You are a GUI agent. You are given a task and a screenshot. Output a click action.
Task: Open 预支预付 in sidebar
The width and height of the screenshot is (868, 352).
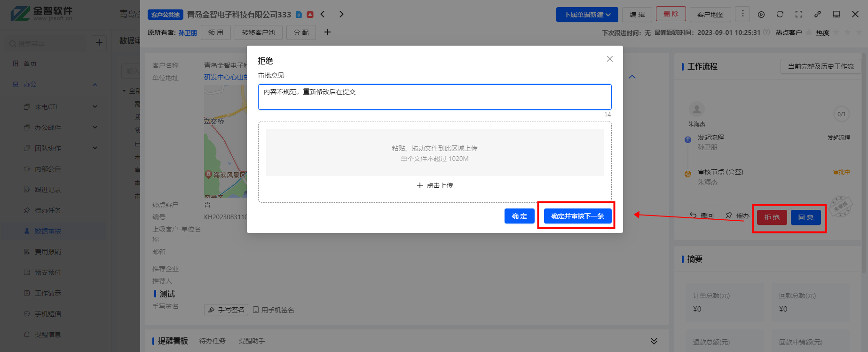pyautogui.click(x=48, y=272)
